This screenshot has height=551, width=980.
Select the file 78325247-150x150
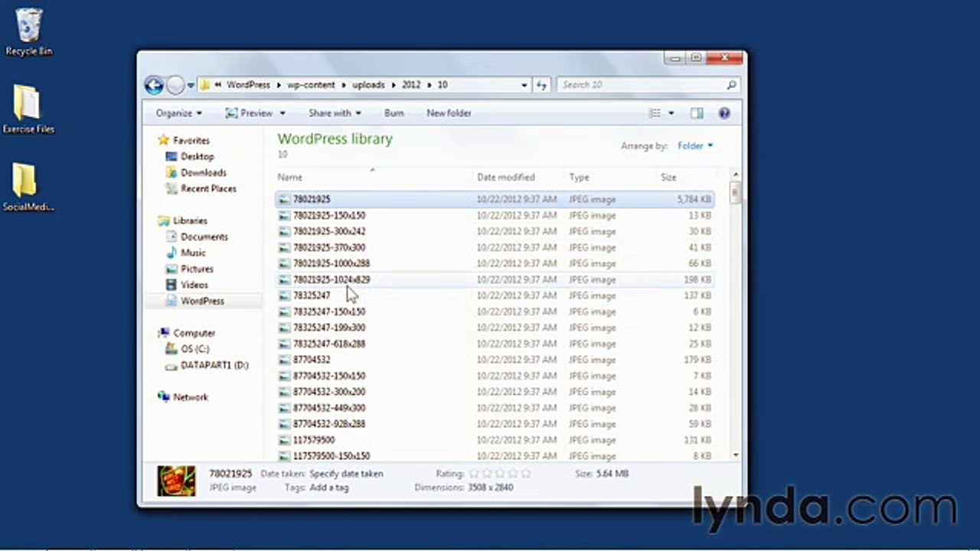(495, 312)
